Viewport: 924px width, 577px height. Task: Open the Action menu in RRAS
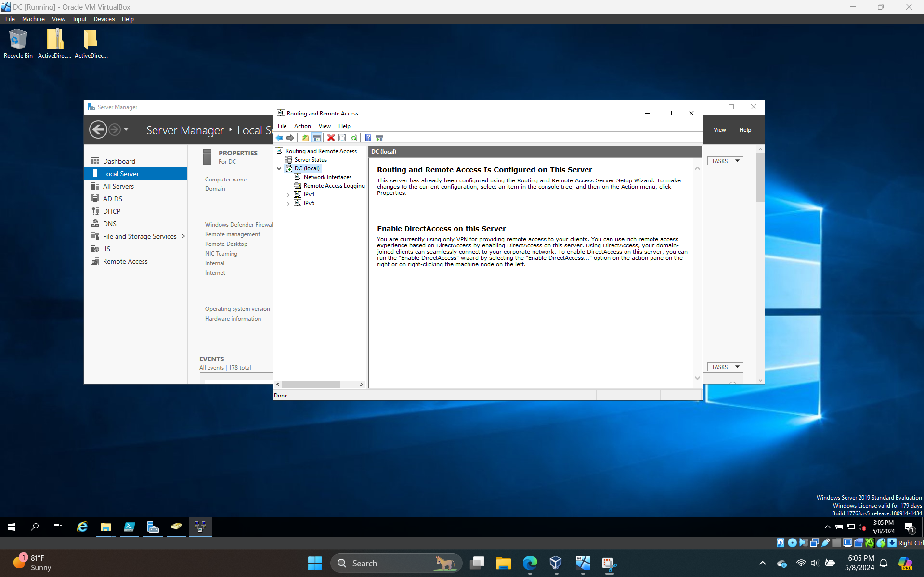click(x=302, y=126)
